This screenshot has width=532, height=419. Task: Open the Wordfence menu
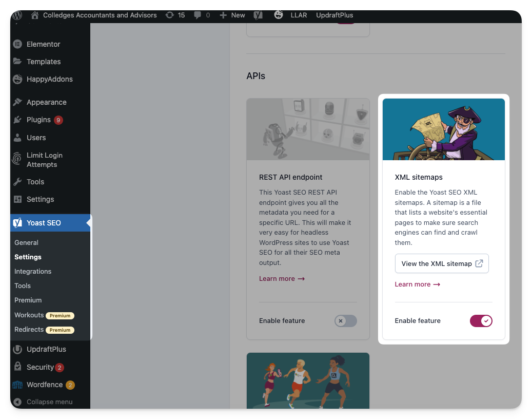coord(44,385)
